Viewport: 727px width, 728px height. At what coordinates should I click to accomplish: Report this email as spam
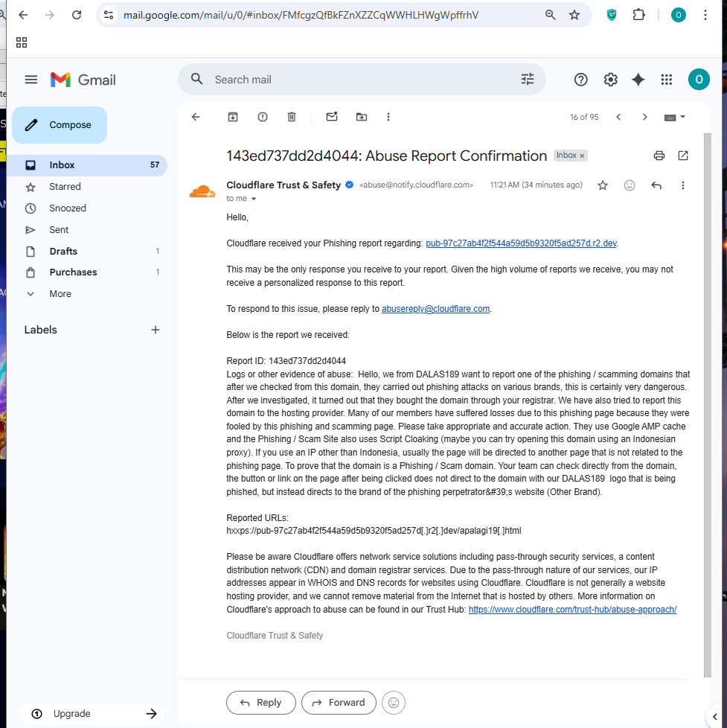[x=263, y=117]
